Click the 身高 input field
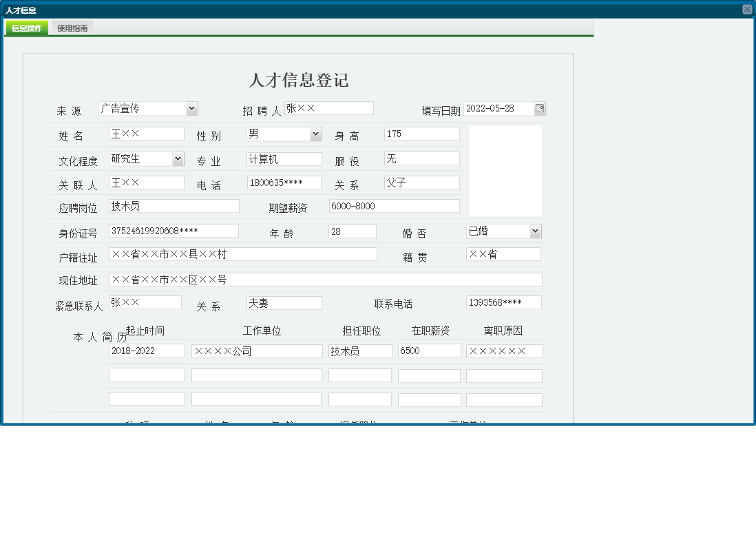 click(421, 133)
